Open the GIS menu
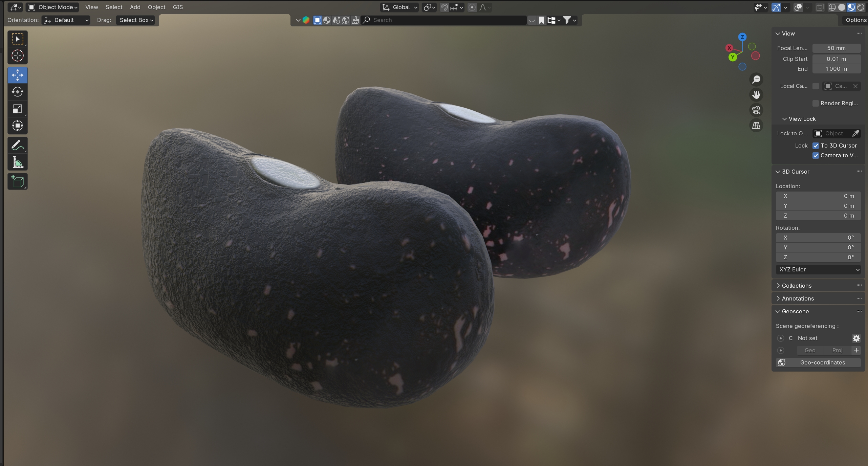Viewport: 868px width, 466px height. [178, 7]
